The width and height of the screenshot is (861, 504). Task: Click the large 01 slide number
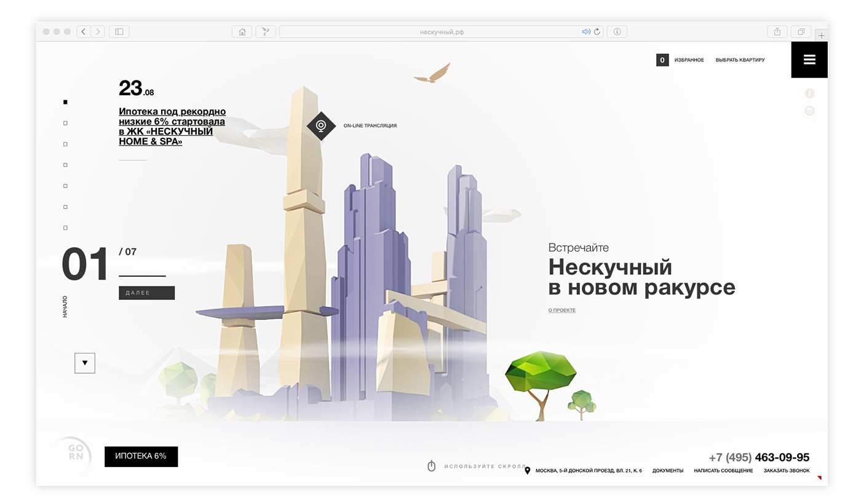[x=85, y=265]
